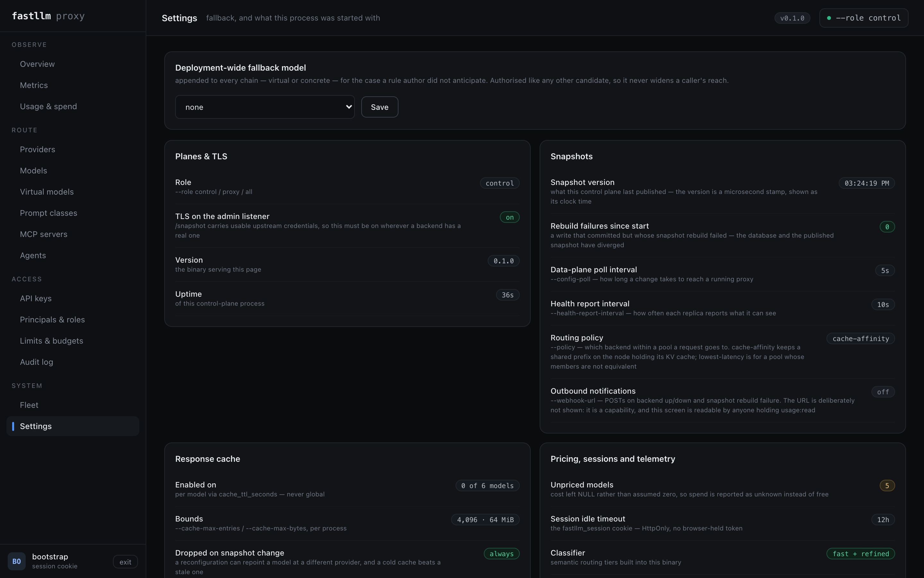Click the 'cache-affinity' routing policy badge
The width and height of the screenshot is (924, 578).
860,338
